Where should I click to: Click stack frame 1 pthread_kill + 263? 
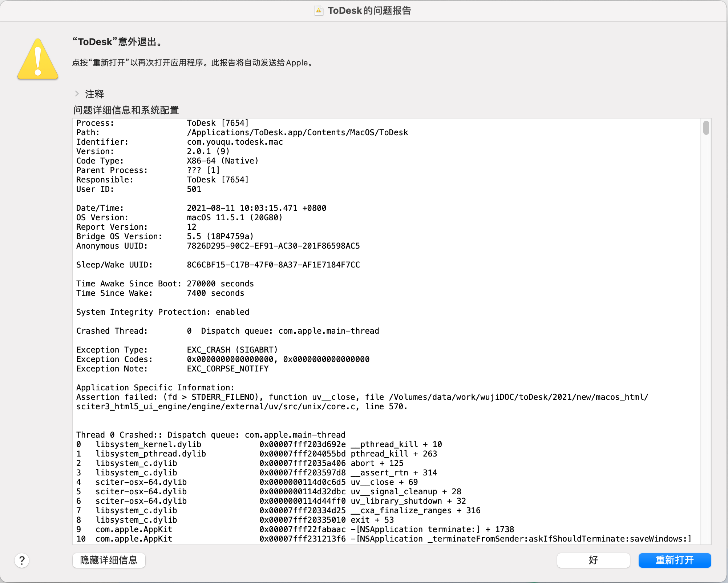[257, 454]
